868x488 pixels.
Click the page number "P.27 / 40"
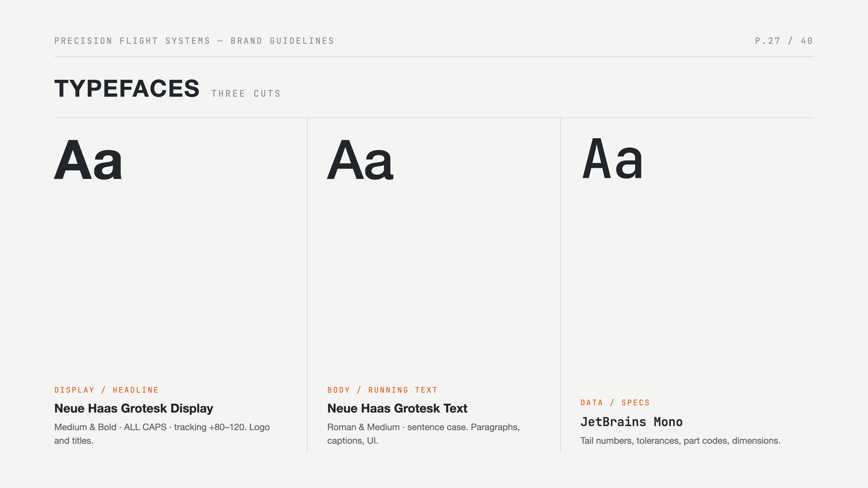[x=784, y=41]
